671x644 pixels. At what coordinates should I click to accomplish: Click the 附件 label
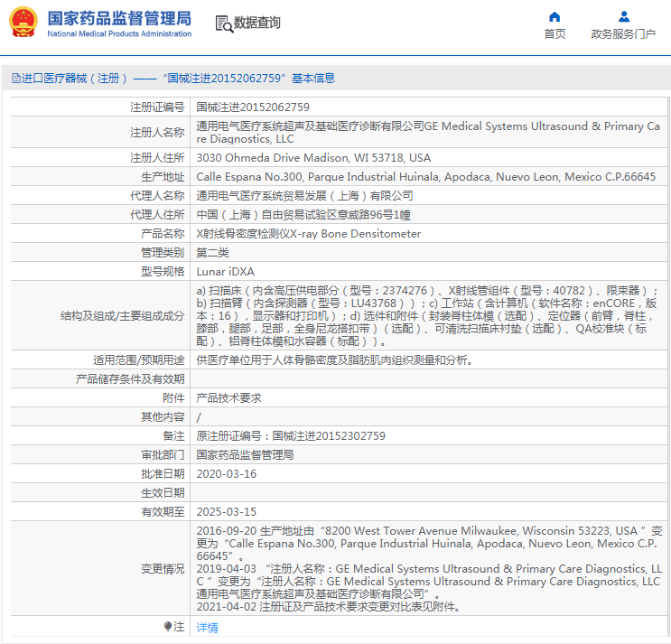[173, 398]
